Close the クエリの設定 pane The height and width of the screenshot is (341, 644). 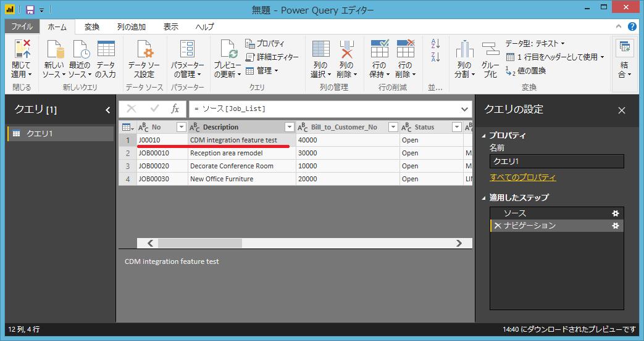622,110
